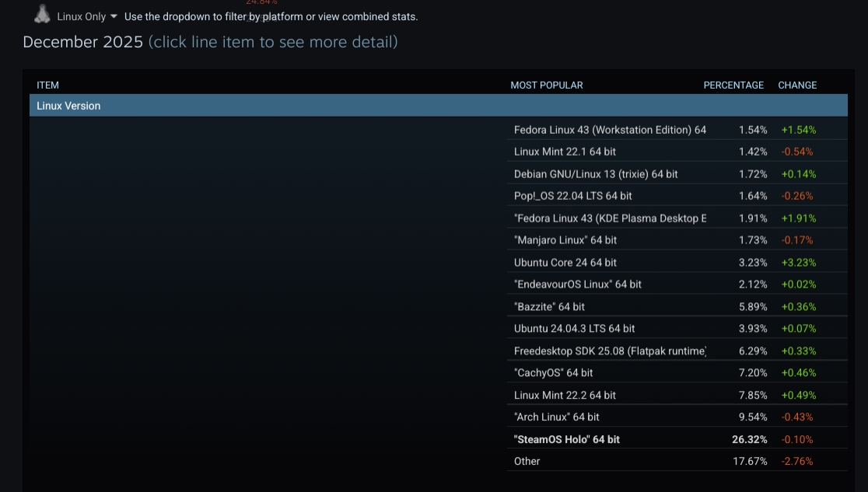
Task: Click the +1.91% Fedora KDE change value
Action: coord(798,218)
